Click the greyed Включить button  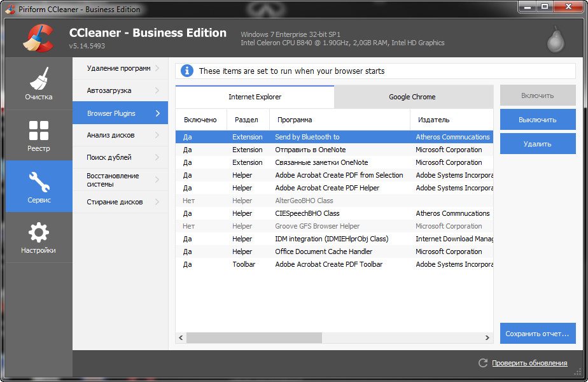click(538, 95)
